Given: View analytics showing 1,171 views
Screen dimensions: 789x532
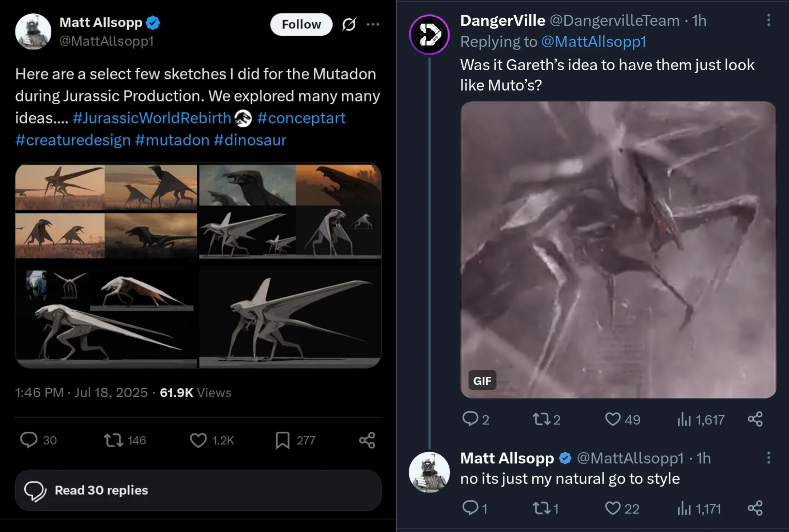Looking at the screenshot, I should click(699, 508).
